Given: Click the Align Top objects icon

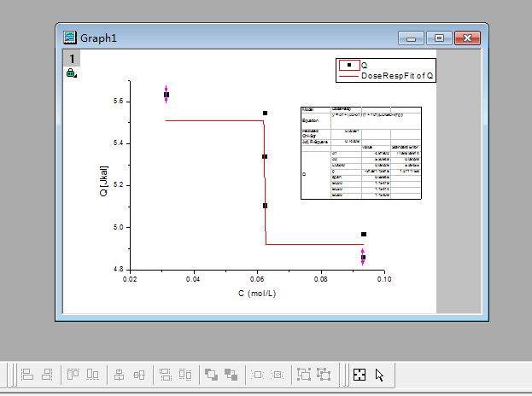Looking at the screenshot, I should [73, 375].
